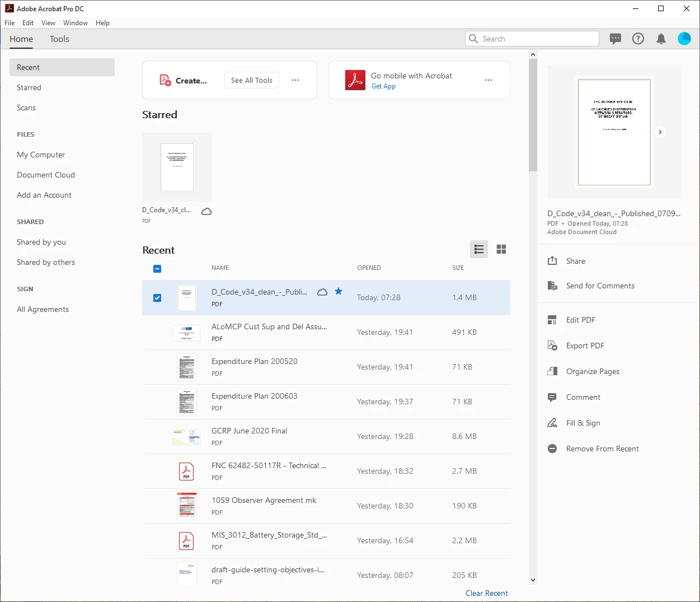700x602 pixels.
Task: Uncheck the D_Code_v34_clean file checkbox
Action: [157, 298]
